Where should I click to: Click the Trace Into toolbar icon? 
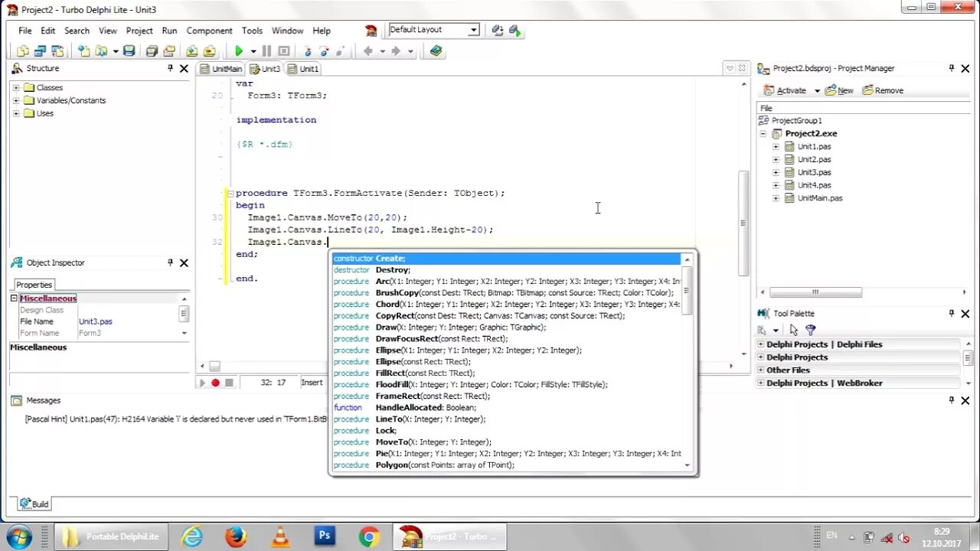(308, 51)
